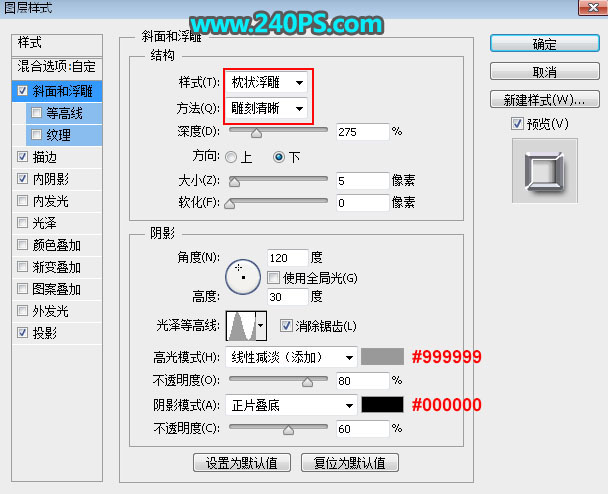Screen dimensions: 608x494
Task: Click the highlight 不透明度(O) slider handle
Action: (x=307, y=382)
